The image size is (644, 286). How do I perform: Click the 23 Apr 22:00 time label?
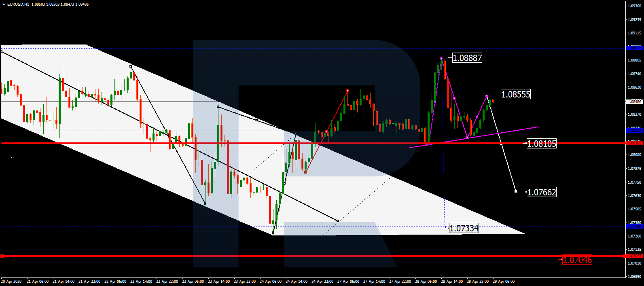click(245, 282)
